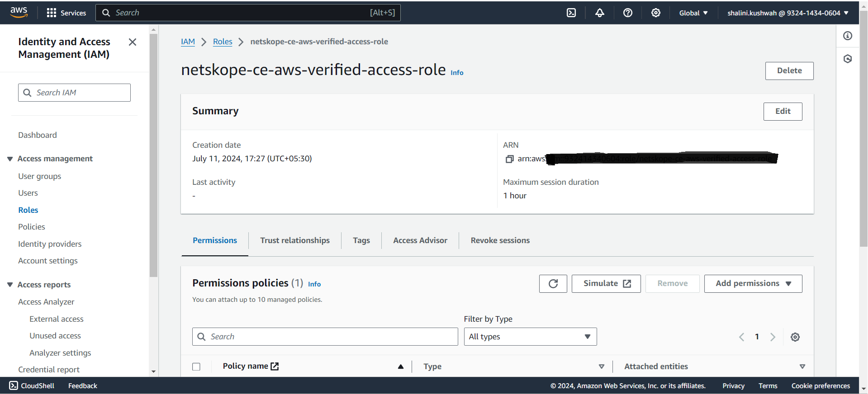Open Policies in the sidebar
This screenshot has width=868, height=394.
point(32,227)
